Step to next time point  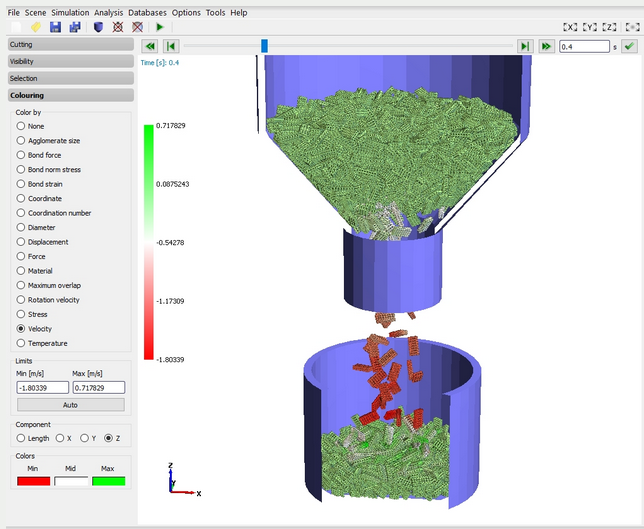click(524, 46)
